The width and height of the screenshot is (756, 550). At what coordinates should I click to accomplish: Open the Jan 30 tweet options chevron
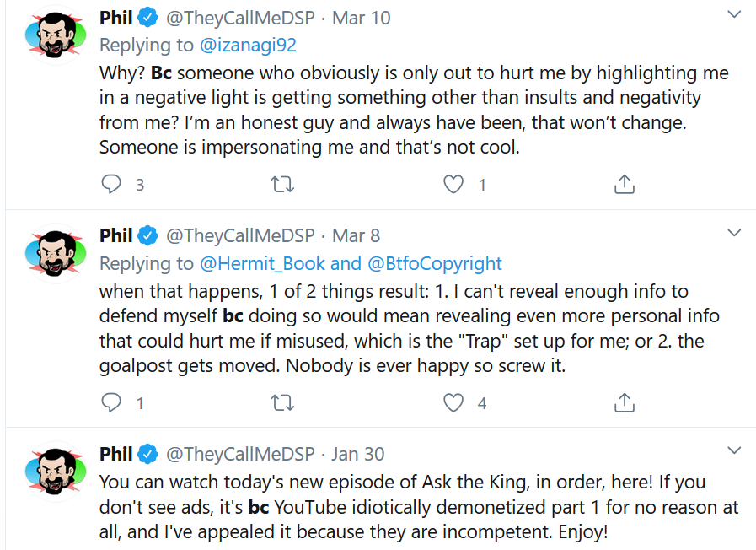point(734,450)
